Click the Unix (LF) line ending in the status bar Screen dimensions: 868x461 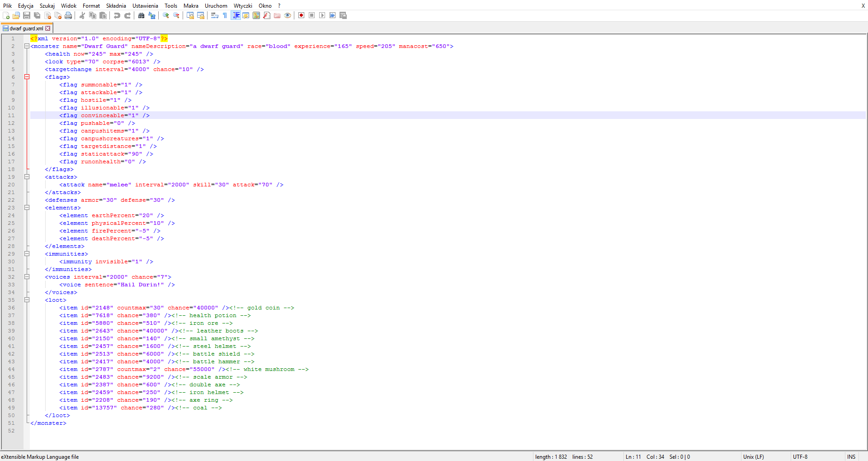pos(753,456)
